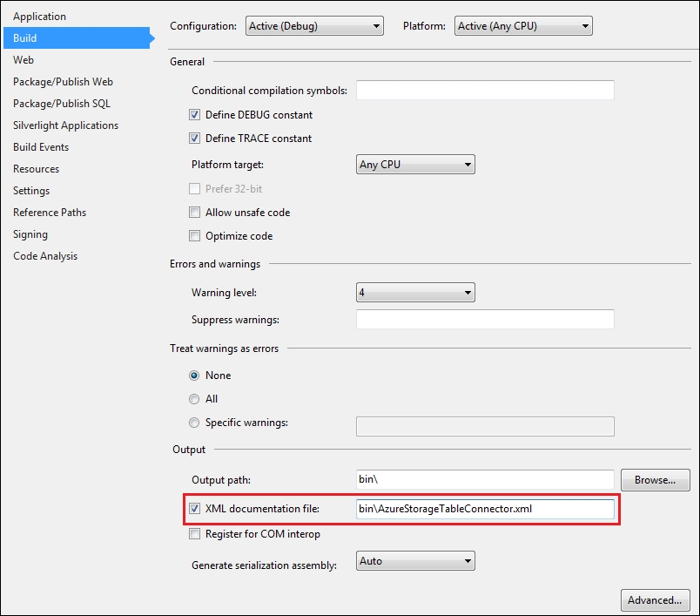Click the Specific warnings text field
The height and width of the screenshot is (616, 700).
click(x=485, y=427)
